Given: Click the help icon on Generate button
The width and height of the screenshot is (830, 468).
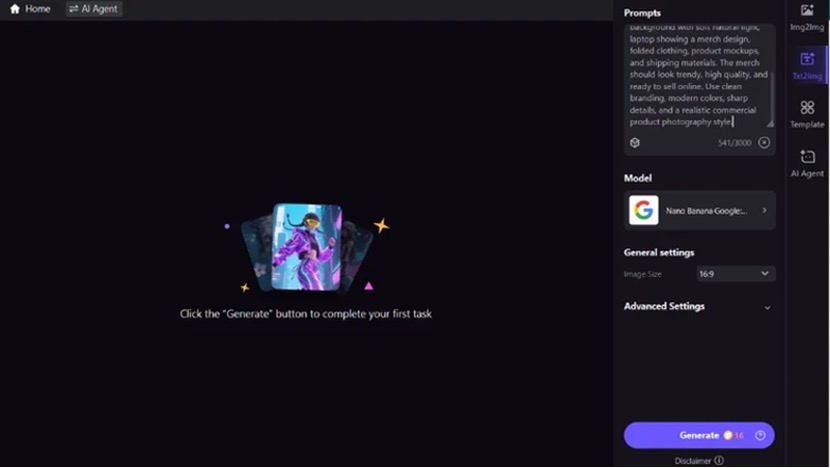Looking at the screenshot, I should pyautogui.click(x=760, y=435).
